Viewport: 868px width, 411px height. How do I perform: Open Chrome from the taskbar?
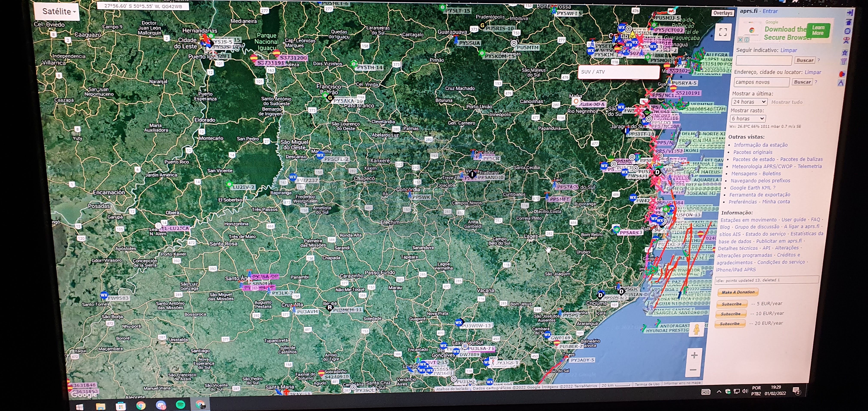point(141,405)
